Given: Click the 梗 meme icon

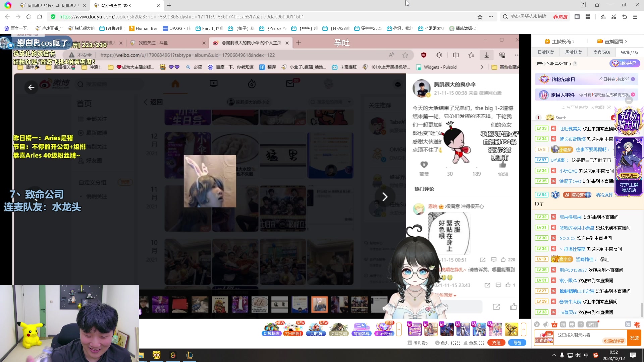Looking at the screenshot, I should click(572, 324).
